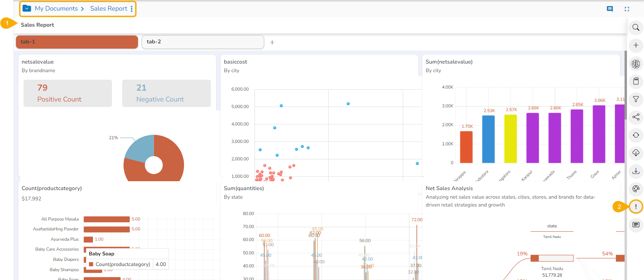Click the exclamation info icon

point(635,206)
